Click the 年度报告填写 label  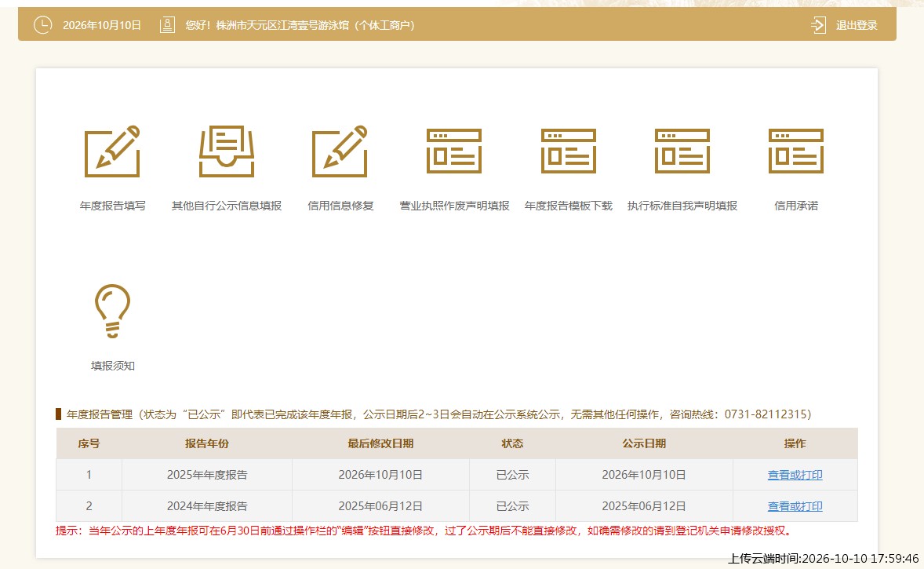[x=112, y=206]
